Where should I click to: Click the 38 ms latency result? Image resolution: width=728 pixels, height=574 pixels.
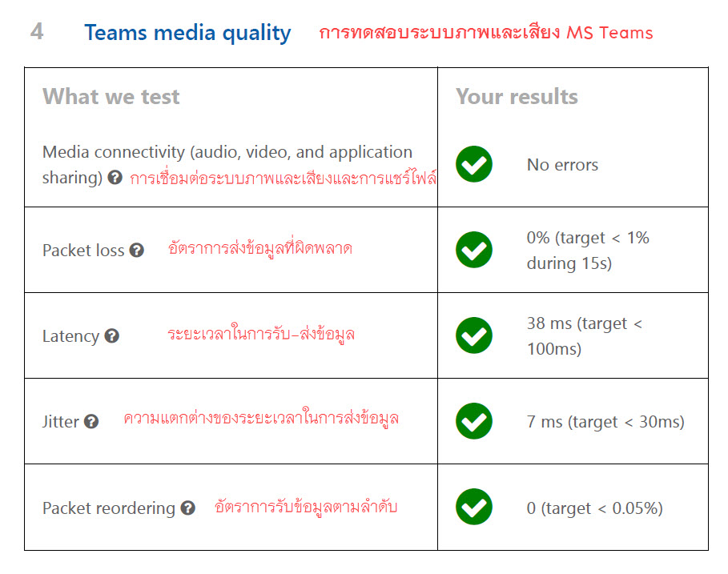[x=585, y=336]
